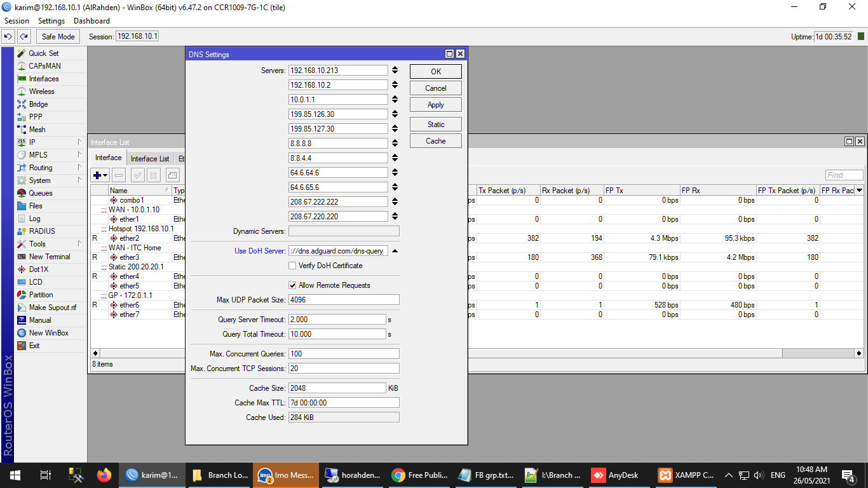Screen dimensions: 868x488
Task: Open Interfaces in the sidebar
Action: point(44,79)
